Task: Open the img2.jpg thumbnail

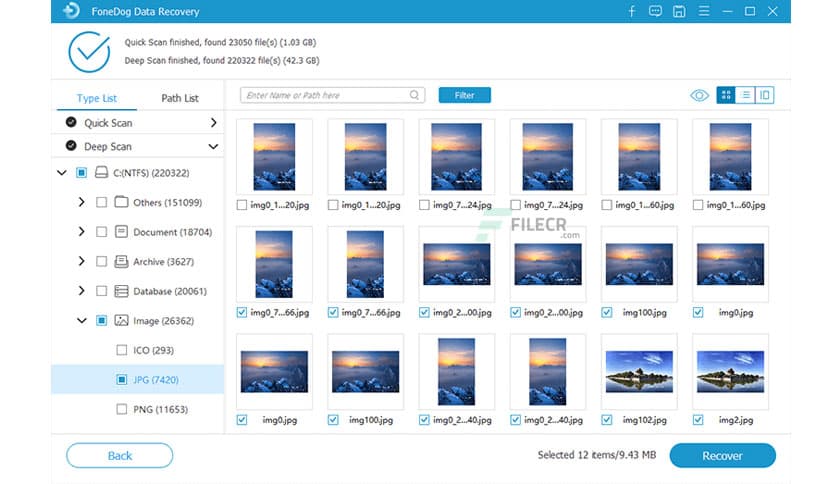Action: pos(730,372)
